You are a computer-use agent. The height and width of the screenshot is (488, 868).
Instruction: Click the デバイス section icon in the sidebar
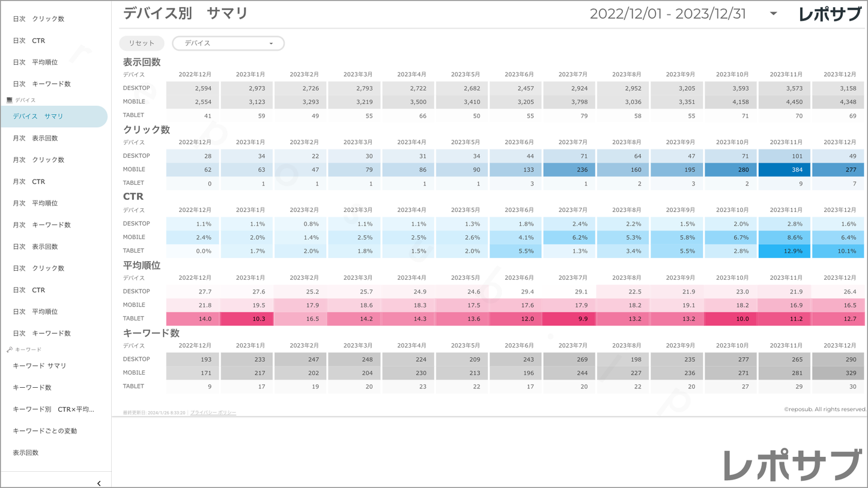pyautogui.click(x=9, y=100)
